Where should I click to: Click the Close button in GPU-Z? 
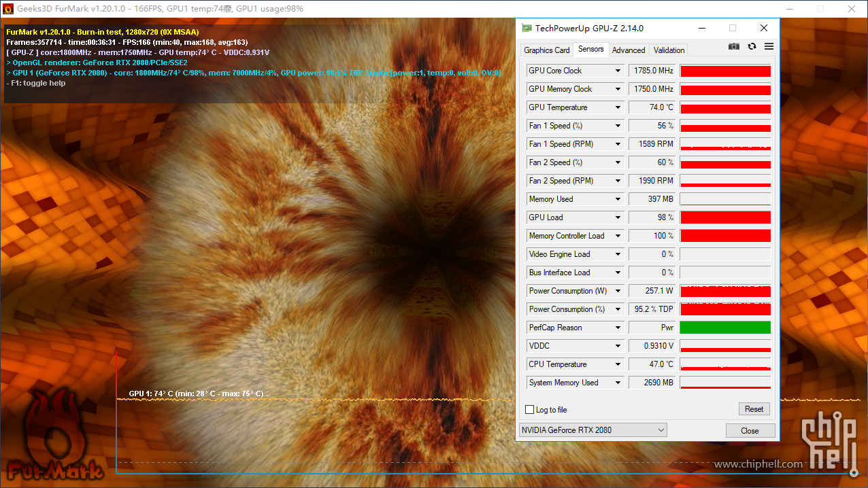coord(750,430)
